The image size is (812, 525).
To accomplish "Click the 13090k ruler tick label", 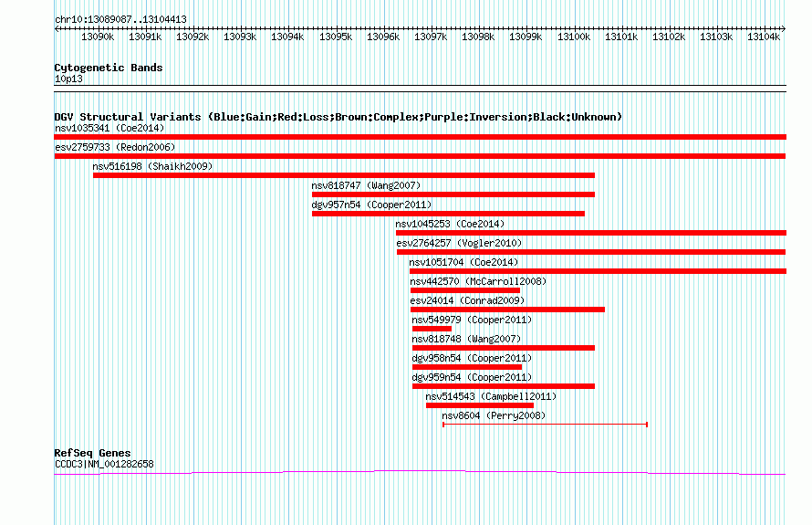I will (x=98, y=37).
